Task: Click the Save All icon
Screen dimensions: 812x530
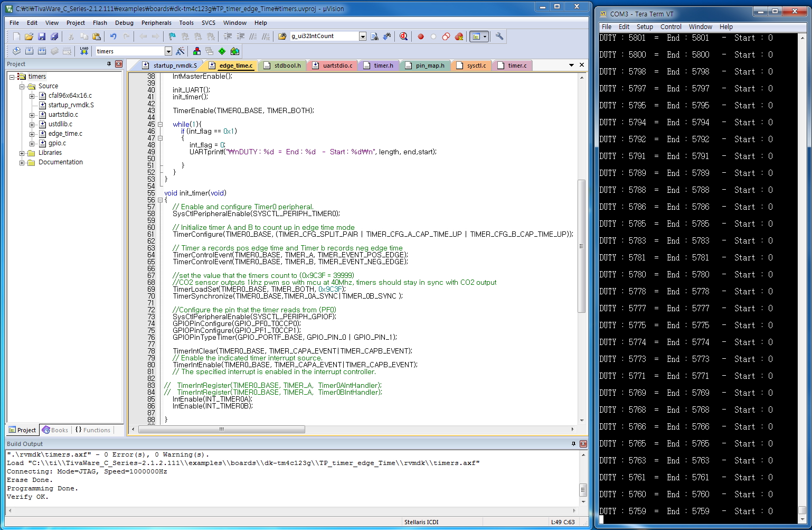Action: 54,36
